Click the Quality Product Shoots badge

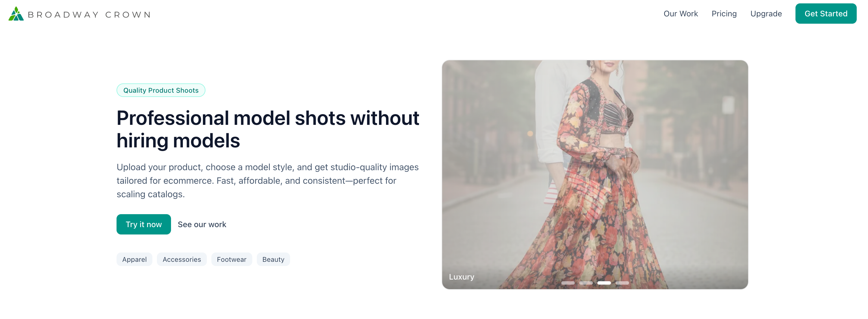(161, 90)
